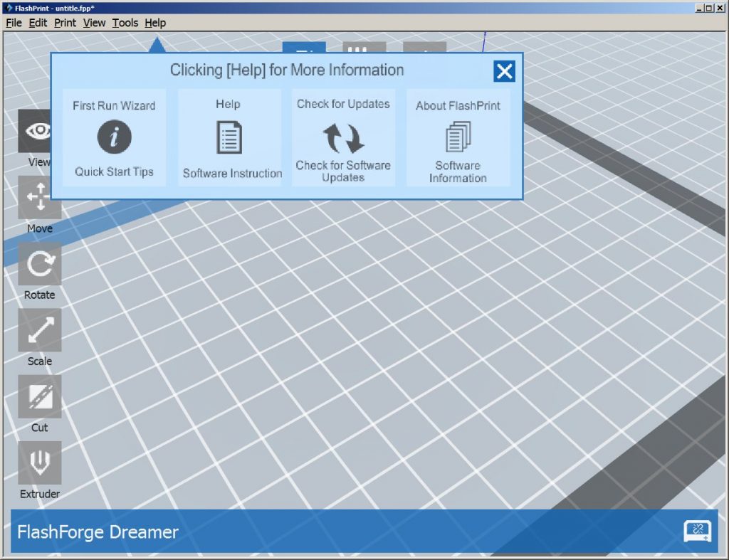Image resolution: width=729 pixels, height=560 pixels.
Task: Click Software Information text
Action: coord(458,171)
